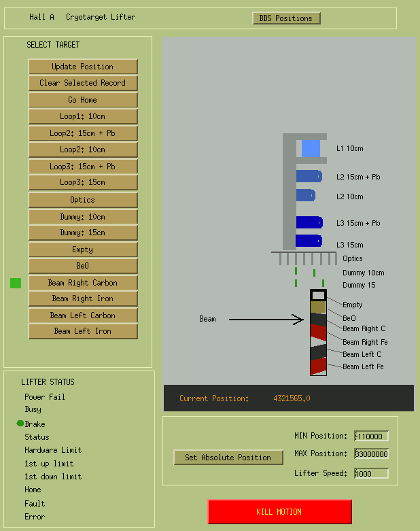
Task: Click the Busy status label
Action: (x=33, y=409)
